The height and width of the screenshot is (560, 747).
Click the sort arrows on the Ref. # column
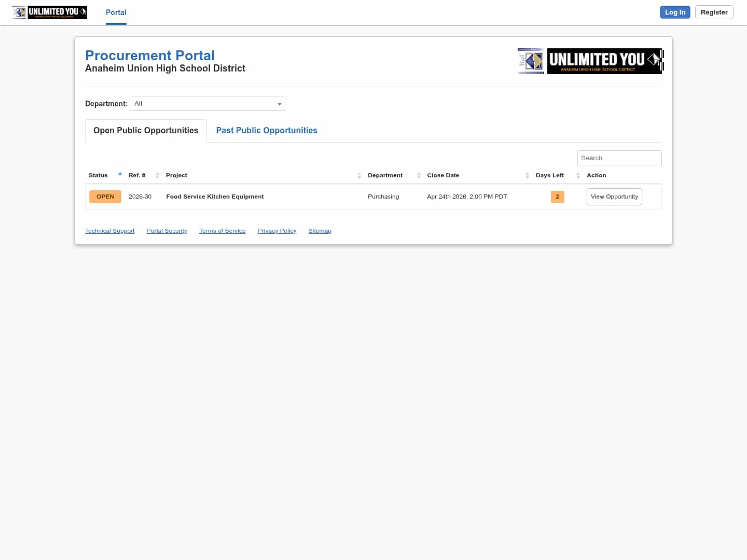157,175
